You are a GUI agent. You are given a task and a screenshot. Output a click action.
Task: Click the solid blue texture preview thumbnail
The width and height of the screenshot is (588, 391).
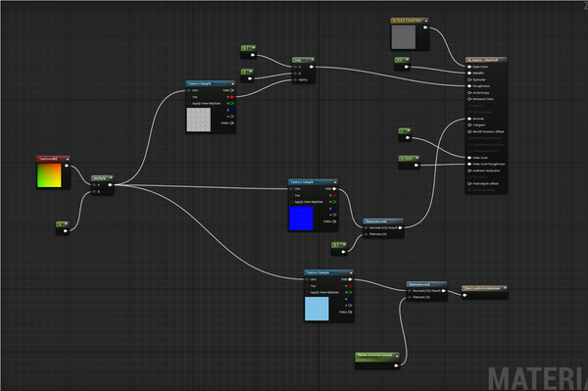[x=301, y=219]
